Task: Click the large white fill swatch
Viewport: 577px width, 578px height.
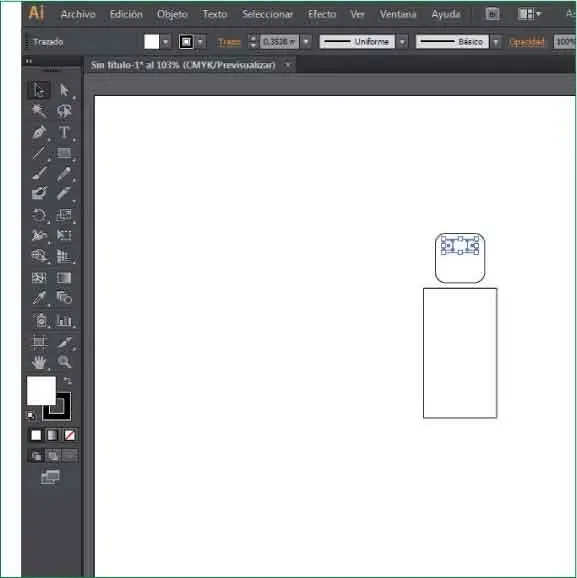Action: pos(41,391)
